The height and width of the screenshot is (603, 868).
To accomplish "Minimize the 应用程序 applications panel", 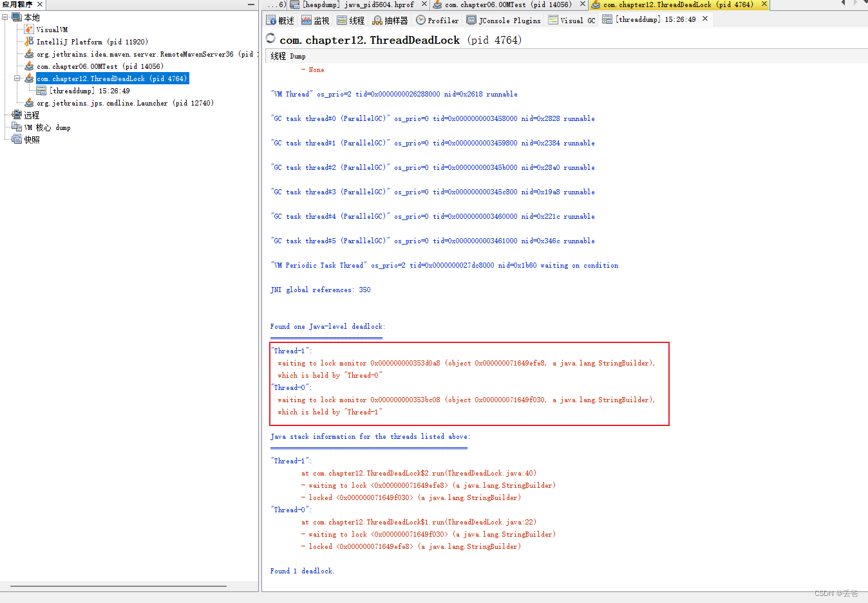I will point(251,5).
